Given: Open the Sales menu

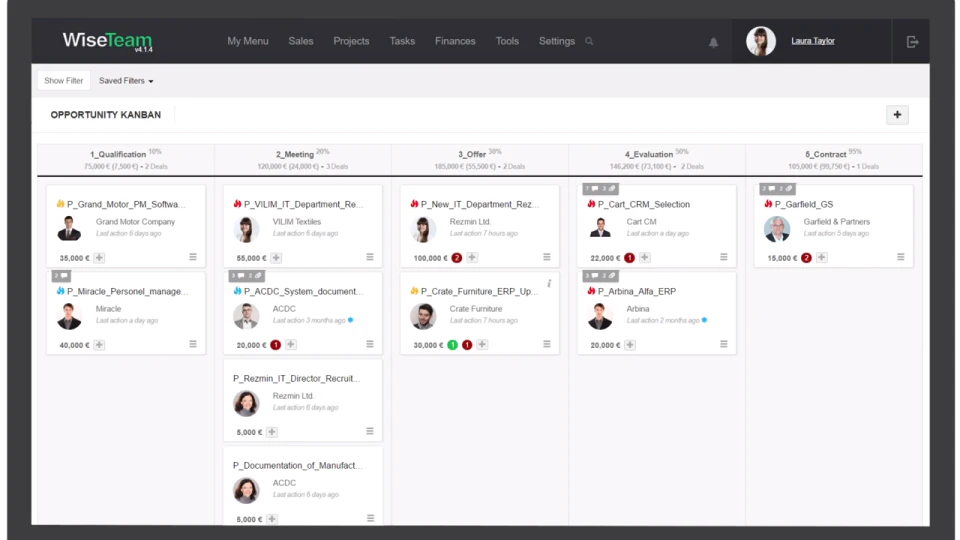Looking at the screenshot, I should (301, 41).
